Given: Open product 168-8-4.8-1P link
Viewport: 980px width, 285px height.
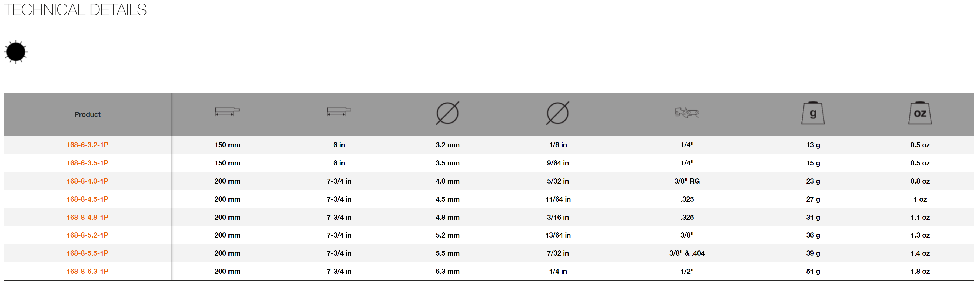Looking at the screenshot, I should [88, 217].
